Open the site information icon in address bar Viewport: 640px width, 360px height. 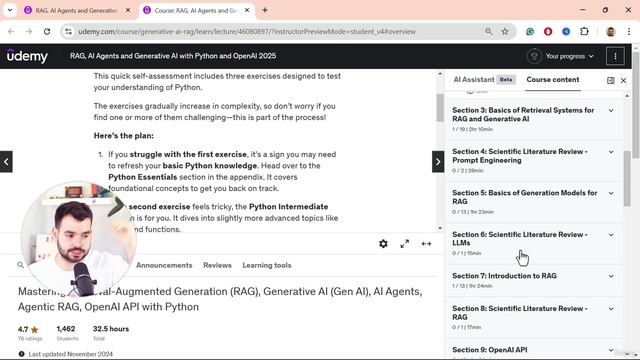(68, 31)
